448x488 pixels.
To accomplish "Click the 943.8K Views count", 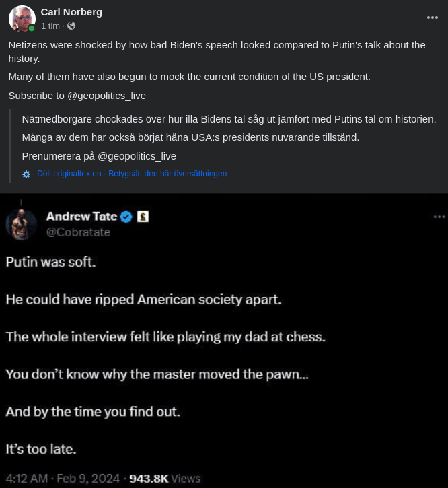I will tap(165, 479).
